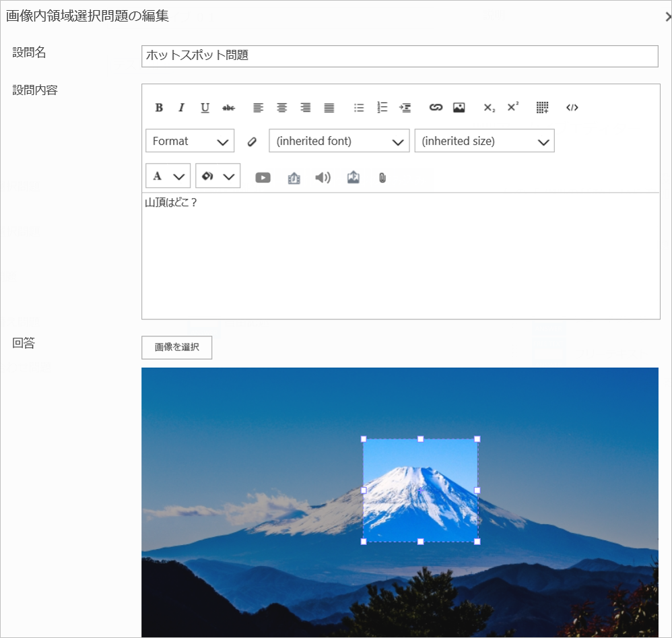The width and height of the screenshot is (672, 638).
Task: Click the audio speaker icon
Action: click(323, 178)
